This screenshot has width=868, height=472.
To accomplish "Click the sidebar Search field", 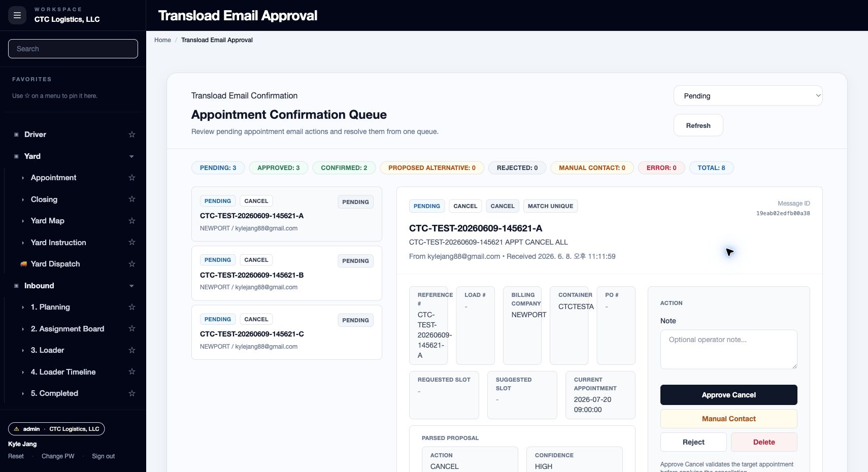I will pos(73,49).
